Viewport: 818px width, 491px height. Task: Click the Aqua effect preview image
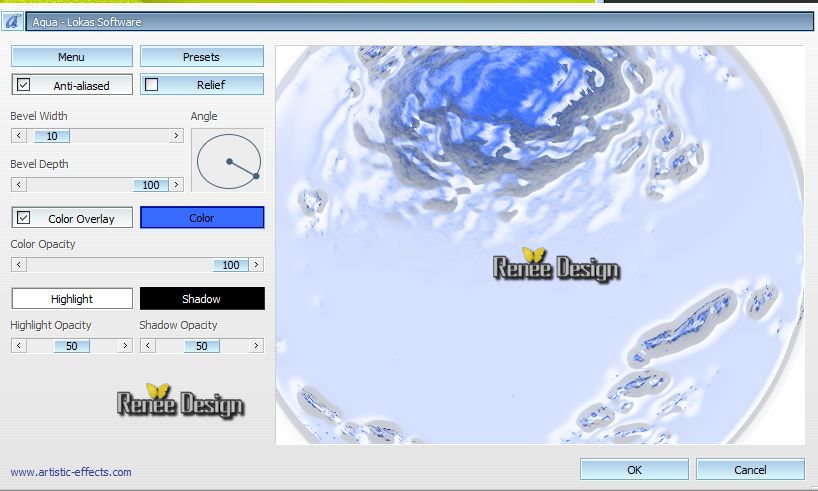[x=540, y=245]
